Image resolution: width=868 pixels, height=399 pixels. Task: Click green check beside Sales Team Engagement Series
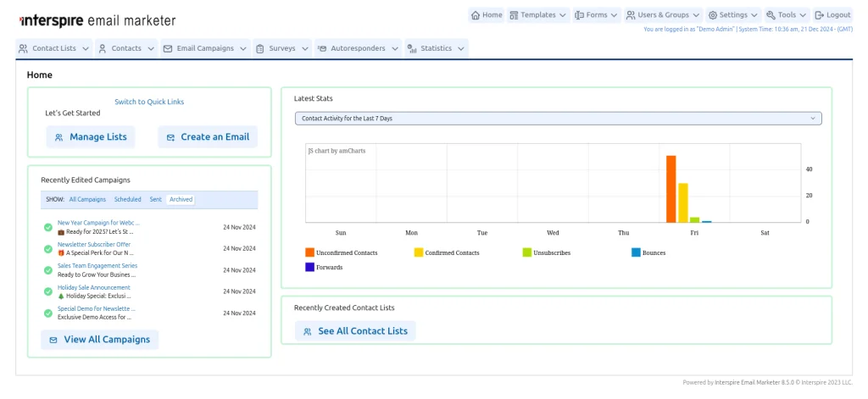48,270
